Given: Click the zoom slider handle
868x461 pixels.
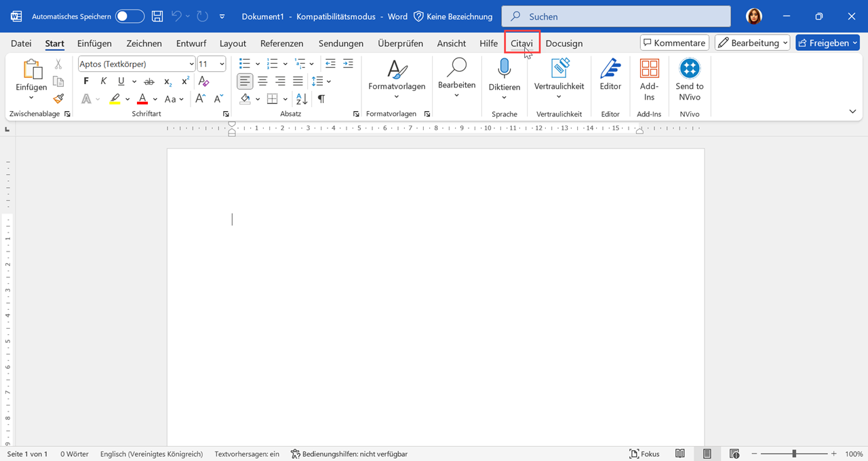Looking at the screenshot, I should pos(794,454).
